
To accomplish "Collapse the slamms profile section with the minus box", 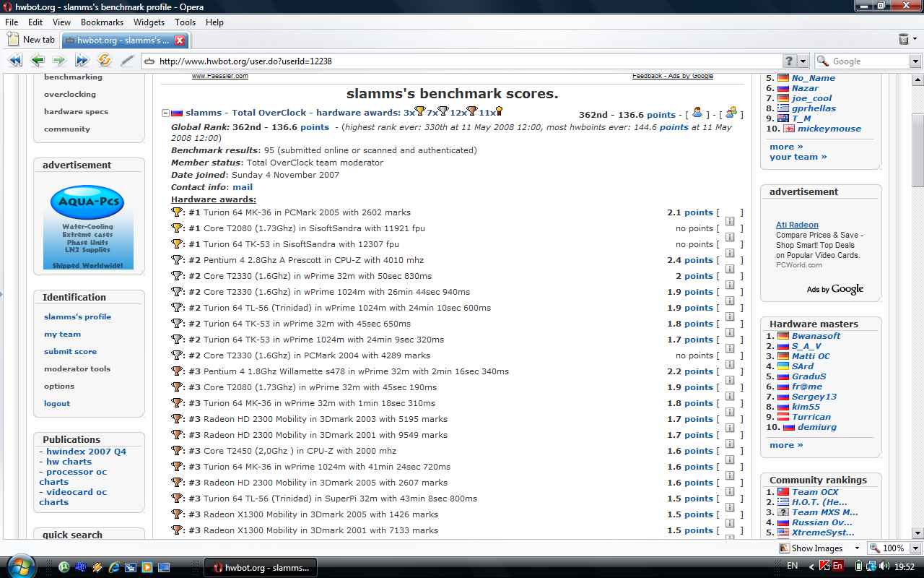I will (165, 113).
